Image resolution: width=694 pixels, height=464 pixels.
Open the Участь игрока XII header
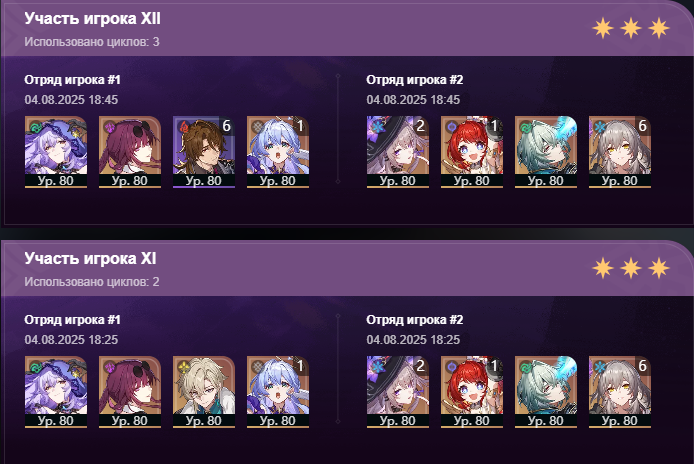click(93, 19)
